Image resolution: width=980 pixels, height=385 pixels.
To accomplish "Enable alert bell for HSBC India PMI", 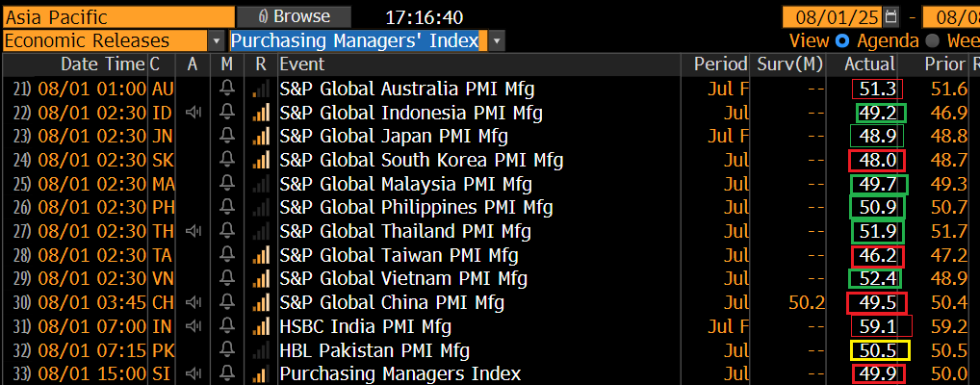I will 227,326.
